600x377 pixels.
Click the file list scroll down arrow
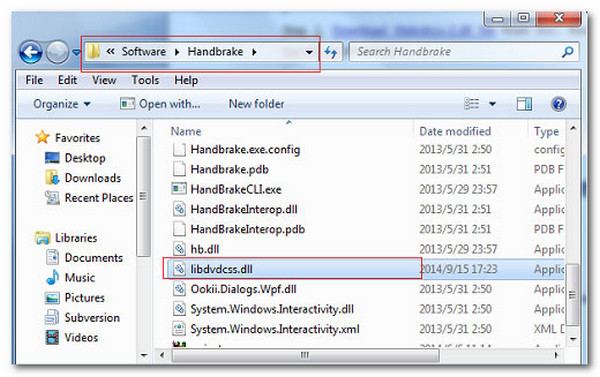[573, 338]
